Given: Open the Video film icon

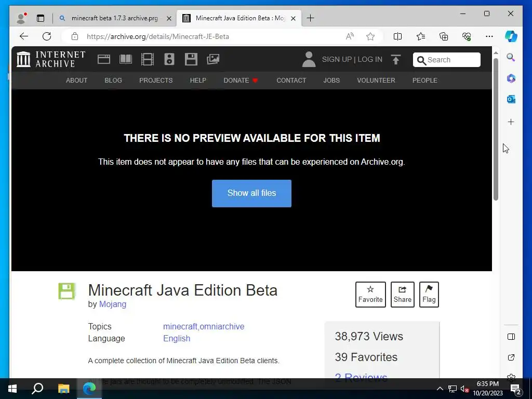Looking at the screenshot, I should tap(147, 59).
